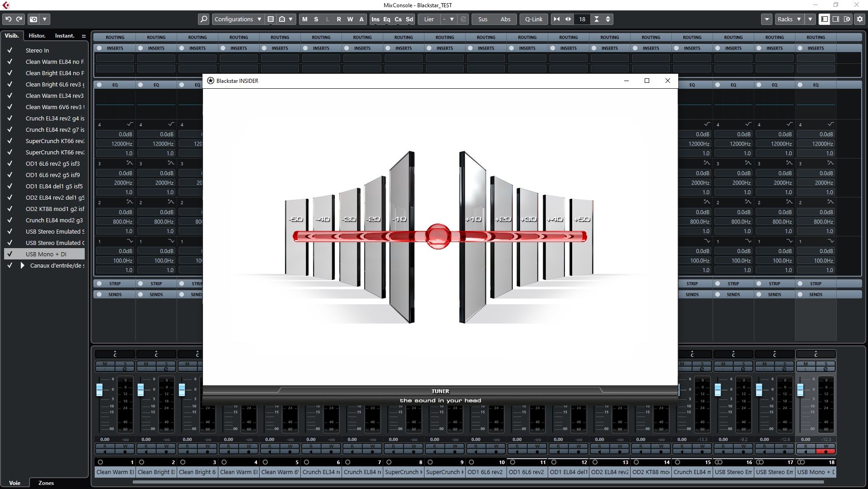The width and height of the screenshot is (868, 489).
Task: Open dropdown arrow left of Racks
Action: point(767,19)
